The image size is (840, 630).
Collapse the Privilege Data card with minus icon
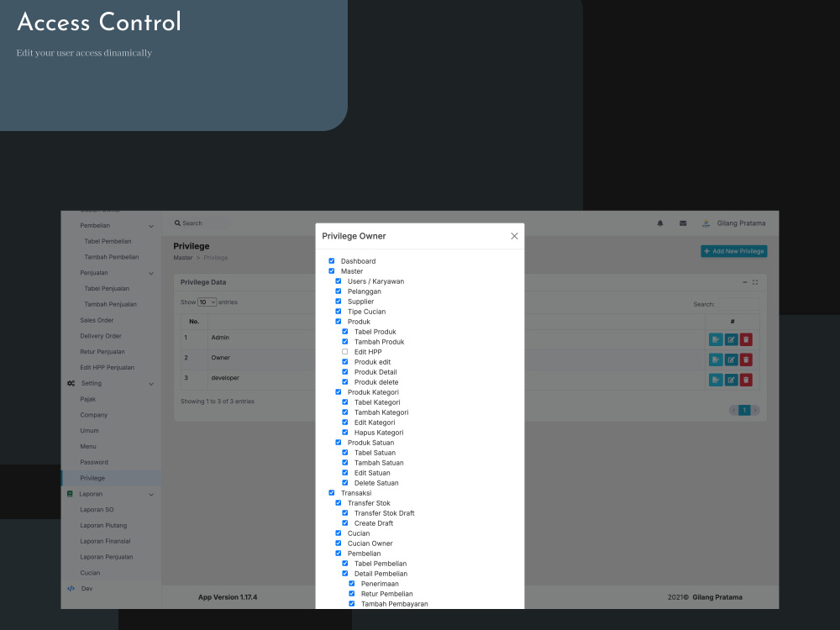[x=744, y=282]
